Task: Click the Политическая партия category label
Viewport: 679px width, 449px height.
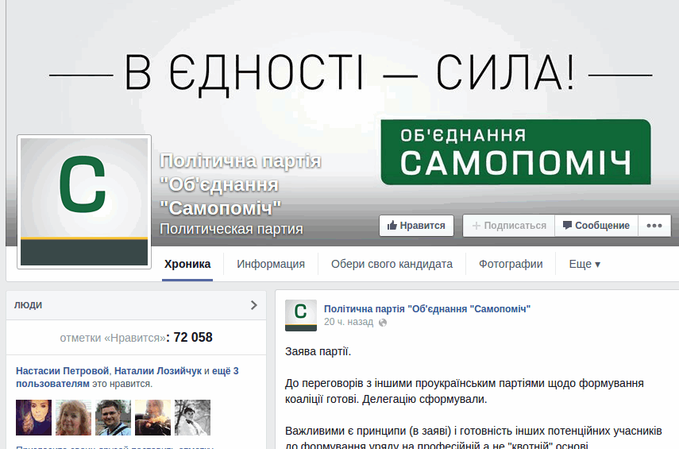Action: (x=231, y=229)
